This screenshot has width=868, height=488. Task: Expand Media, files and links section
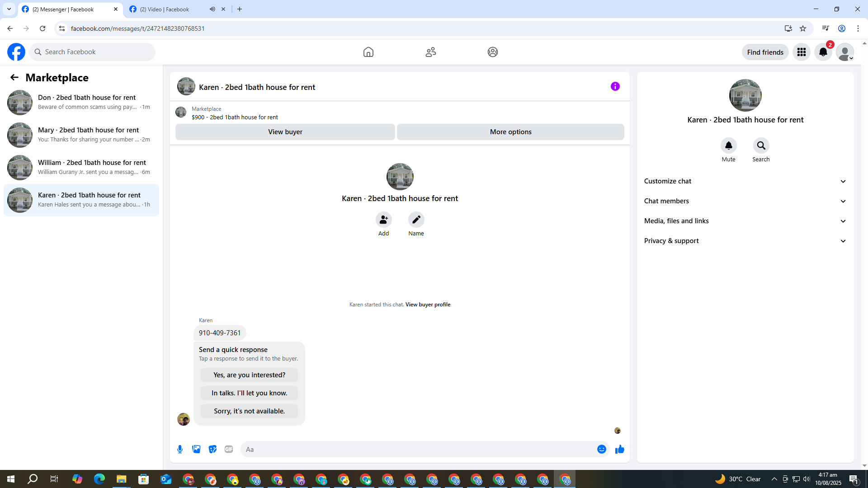(x=745, y=221)
